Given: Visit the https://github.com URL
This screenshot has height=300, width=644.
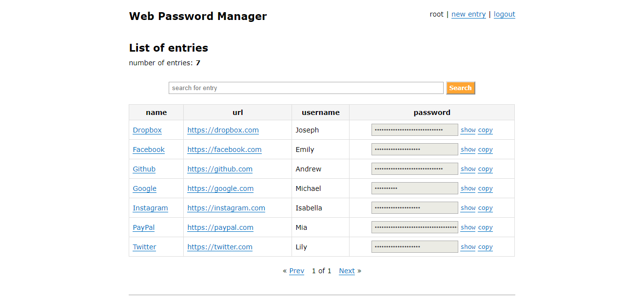Looking at the screenshot, I should (x=220, y=169).
